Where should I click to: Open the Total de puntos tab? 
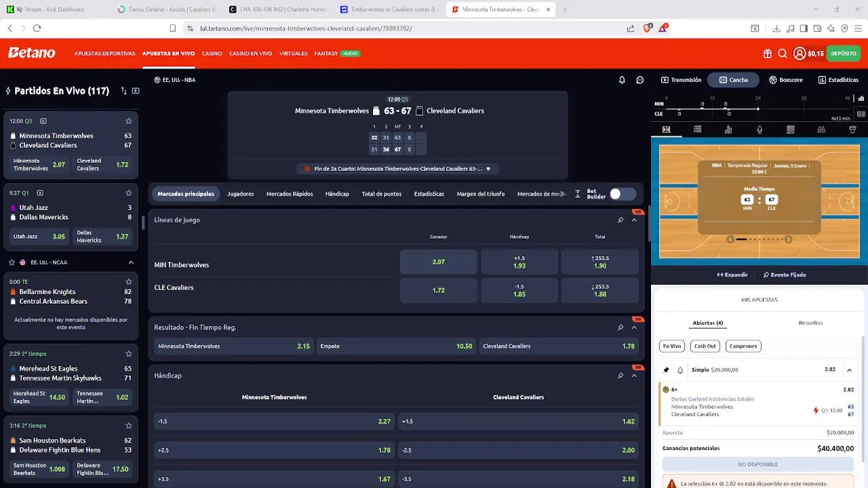[x=382, y=194]
